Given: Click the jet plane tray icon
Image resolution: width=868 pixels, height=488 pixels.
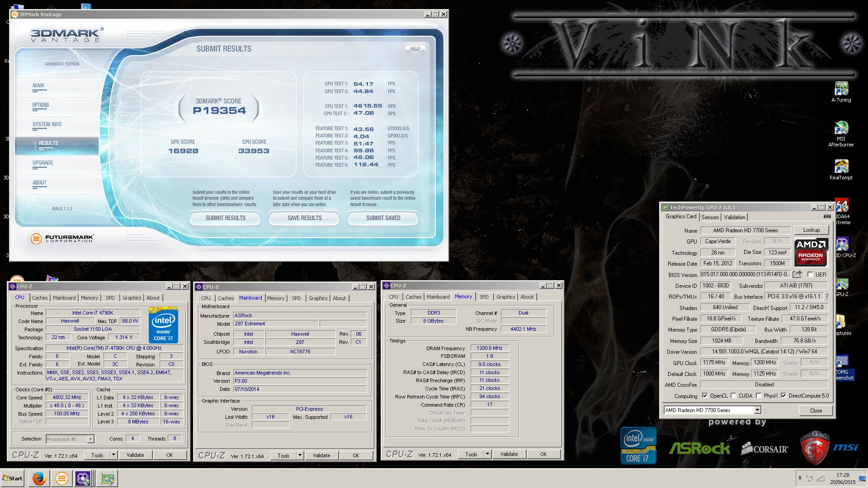Looking at the screenshot, I should (810, 479).
